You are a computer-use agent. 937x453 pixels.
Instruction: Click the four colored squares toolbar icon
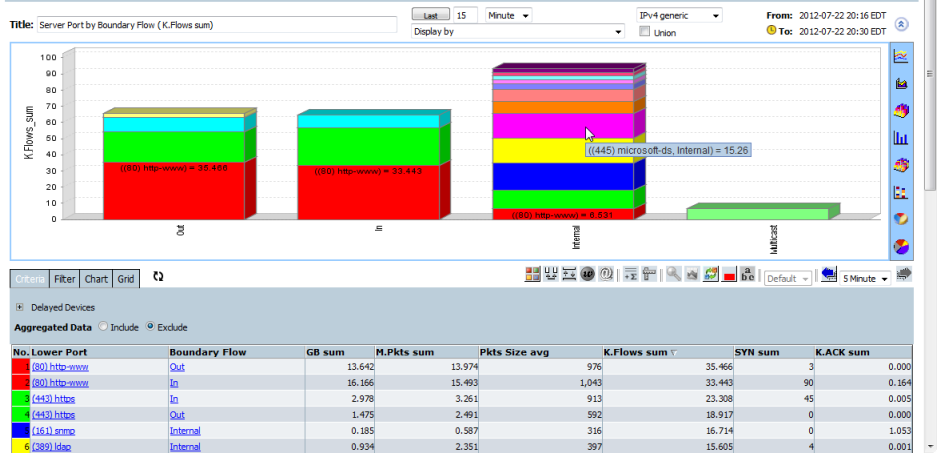(x=532, y=275)
